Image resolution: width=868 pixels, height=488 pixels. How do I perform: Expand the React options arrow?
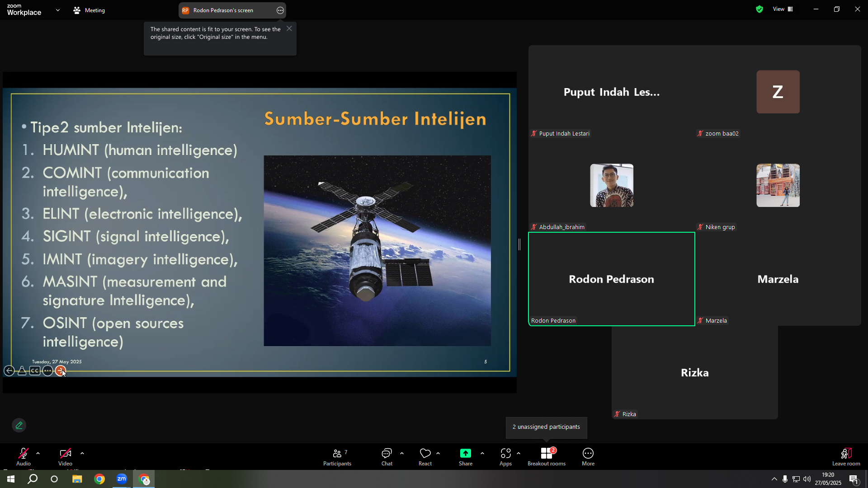[x=438, y=453]
